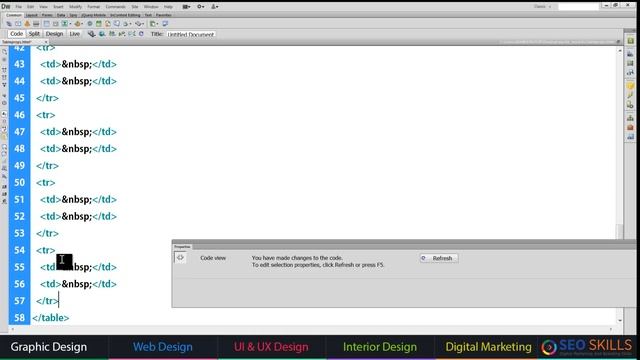Open the Tag Chooser icon
Viewport: 640px width, 360px height.
pyautogui.click(x=165, y=24)
